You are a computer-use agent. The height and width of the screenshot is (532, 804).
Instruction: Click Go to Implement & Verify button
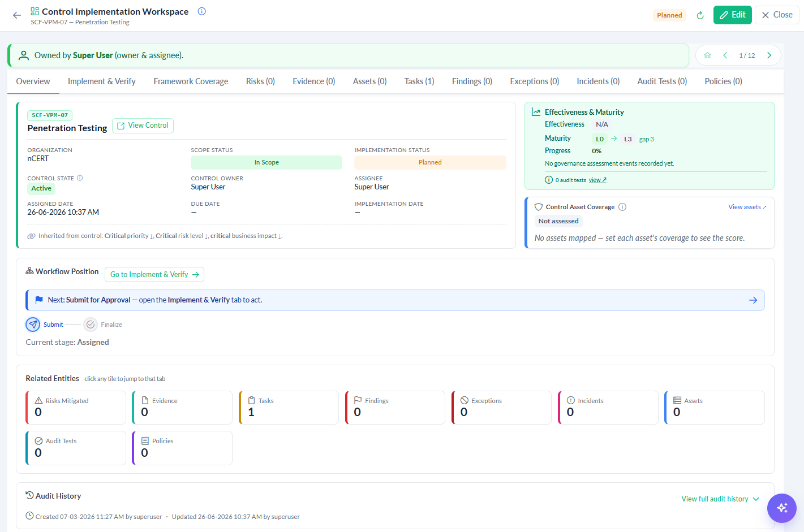(x=154, y=275)
